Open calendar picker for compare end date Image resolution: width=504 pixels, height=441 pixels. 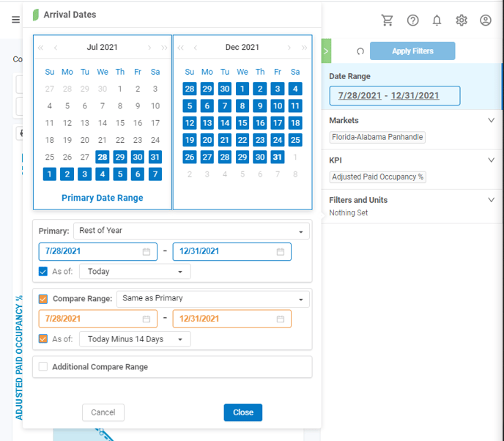281,319
